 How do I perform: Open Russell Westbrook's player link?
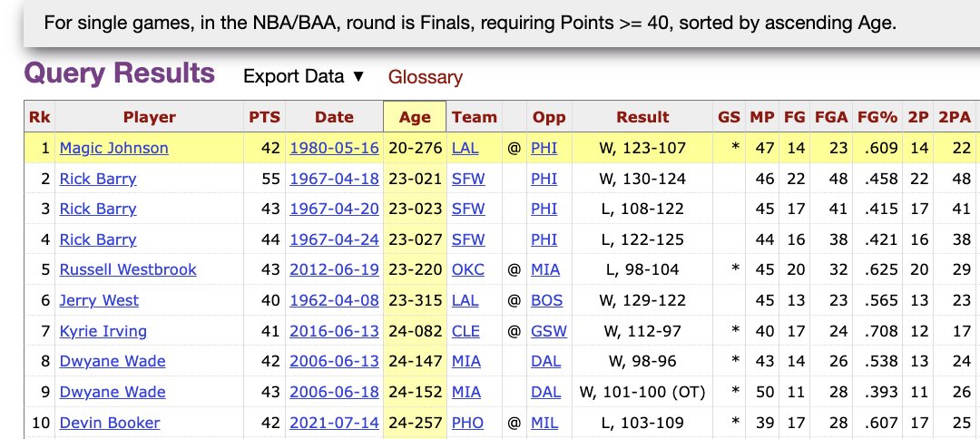click(128, 269)
